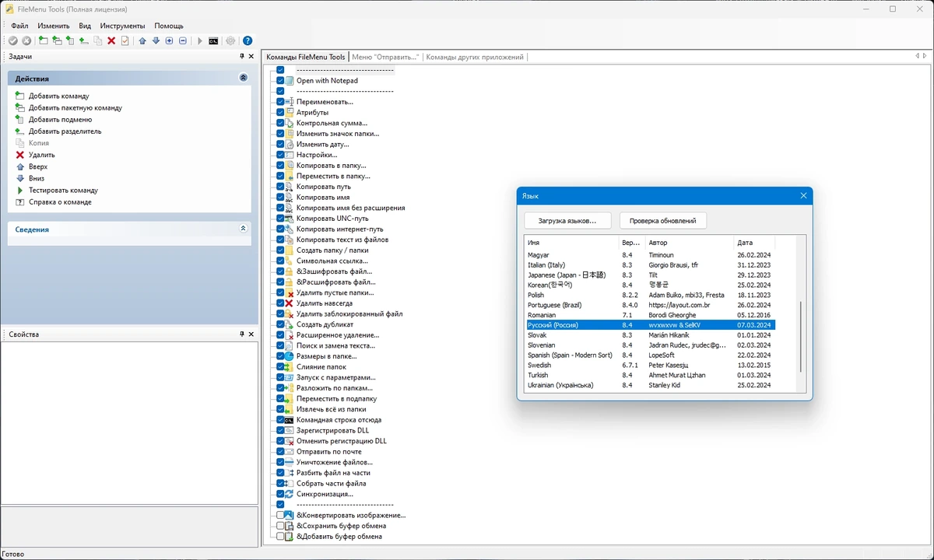Toggle the Копировать путь checkbox
This screenshot has width=934, height=560.
pos(280,187)
